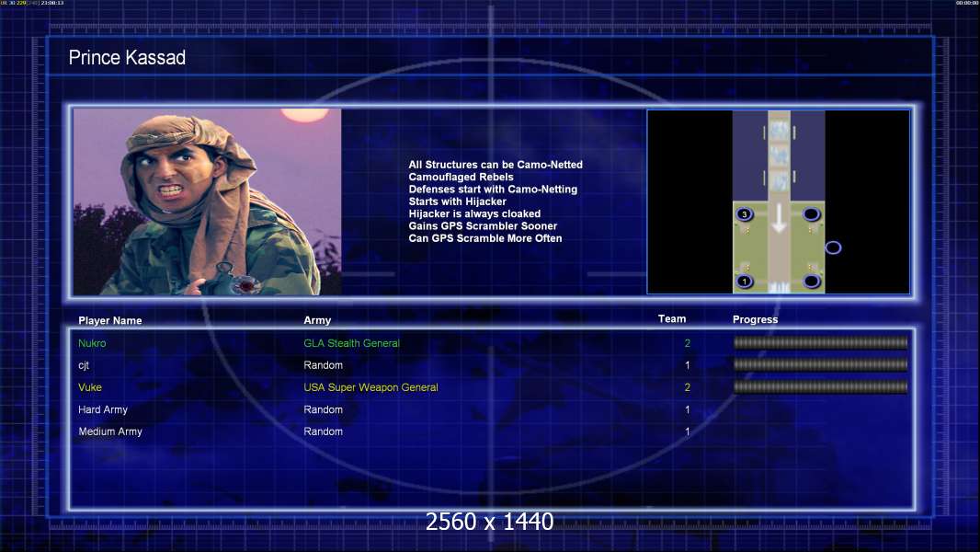Select empty start marker beside marker 1
Image resolution: width=980 pixels, height=552 pixels.
811,282
